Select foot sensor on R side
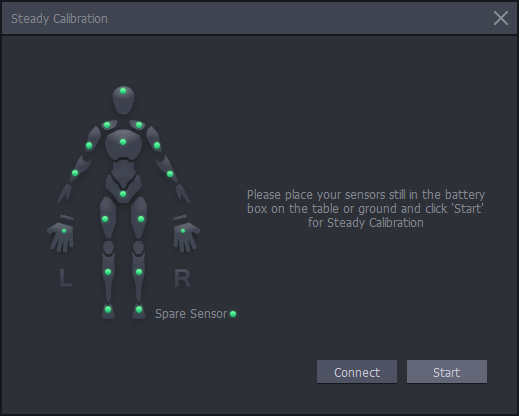The height and width of the screenshot is (416, 519). tap(139, 309)
